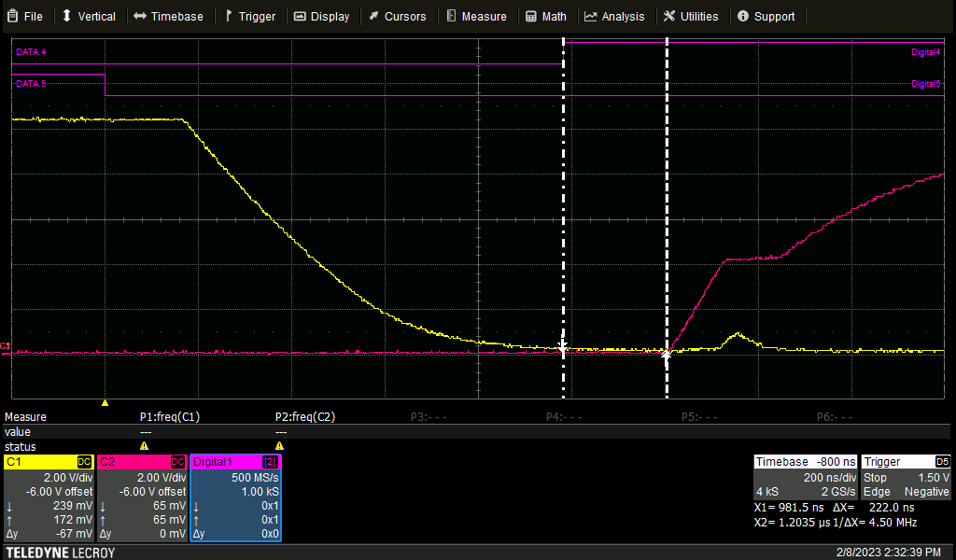This screenshot has width=956, height=560.
Task: Click the DATA.4 digital trace label
Action: click(31, 51)
